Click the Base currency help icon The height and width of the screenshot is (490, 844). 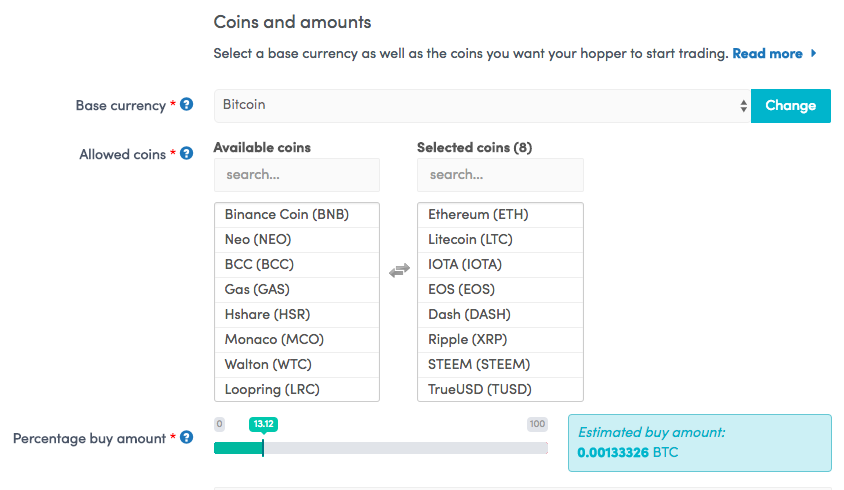[x=186, y=104]
